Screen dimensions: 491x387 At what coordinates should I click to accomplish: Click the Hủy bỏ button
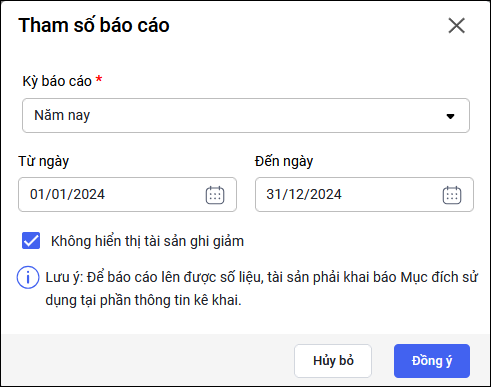tap(333, 361)
